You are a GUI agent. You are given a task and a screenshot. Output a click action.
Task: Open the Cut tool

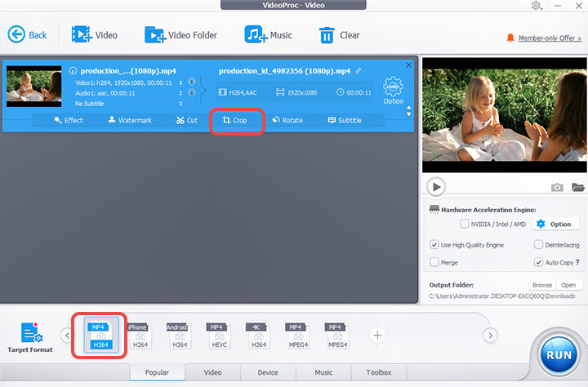pos(187,120)
